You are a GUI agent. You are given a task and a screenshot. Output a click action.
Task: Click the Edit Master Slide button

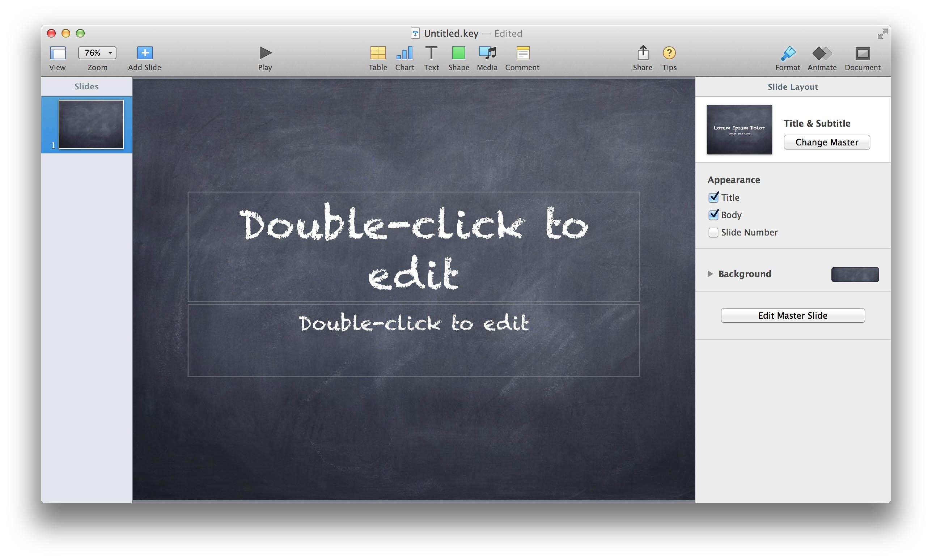792,315
